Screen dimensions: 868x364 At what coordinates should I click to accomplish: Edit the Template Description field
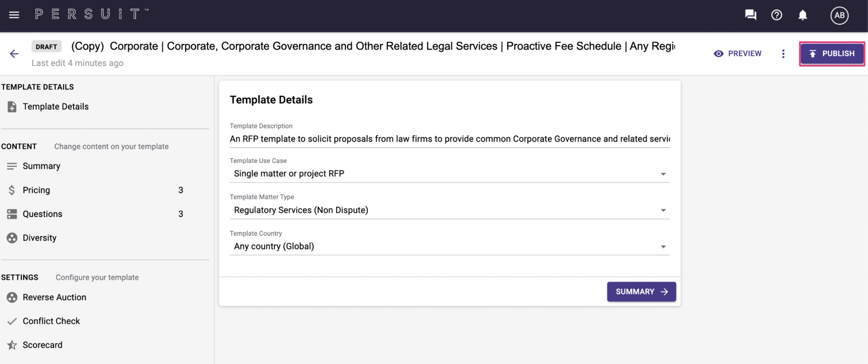click(x=449, y=139)
